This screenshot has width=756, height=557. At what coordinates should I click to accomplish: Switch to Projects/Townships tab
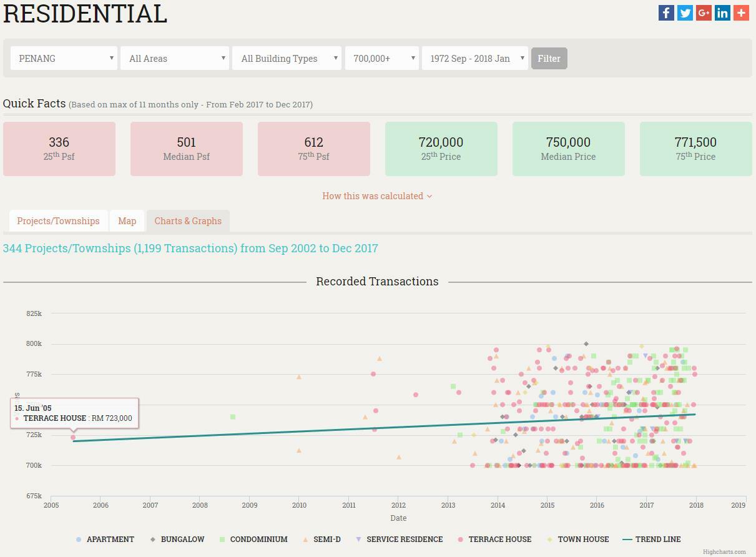coord(58,221)
